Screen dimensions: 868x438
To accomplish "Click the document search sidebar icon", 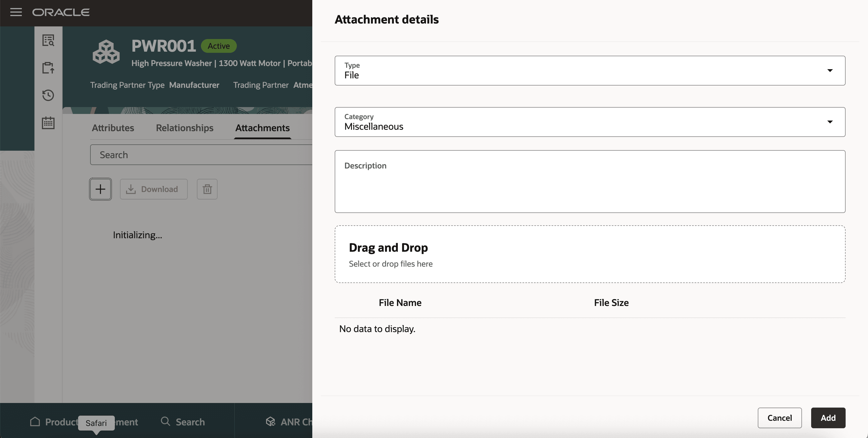I will [48, 40].
